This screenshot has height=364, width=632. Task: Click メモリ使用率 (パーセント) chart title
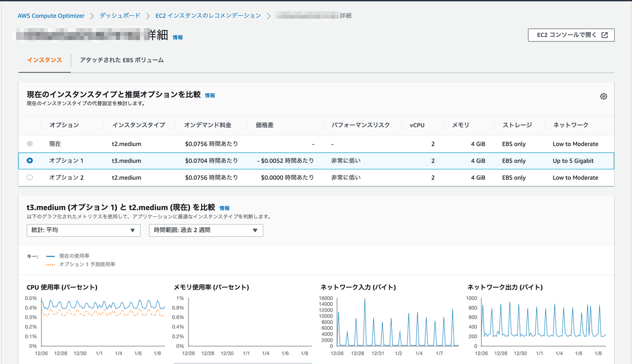click(211, 287)
